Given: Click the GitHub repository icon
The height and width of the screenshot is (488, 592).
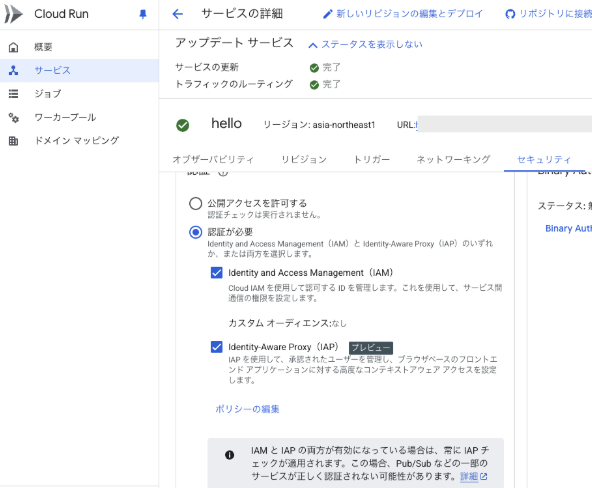Looking at the screenshot, I should point(510,14).
